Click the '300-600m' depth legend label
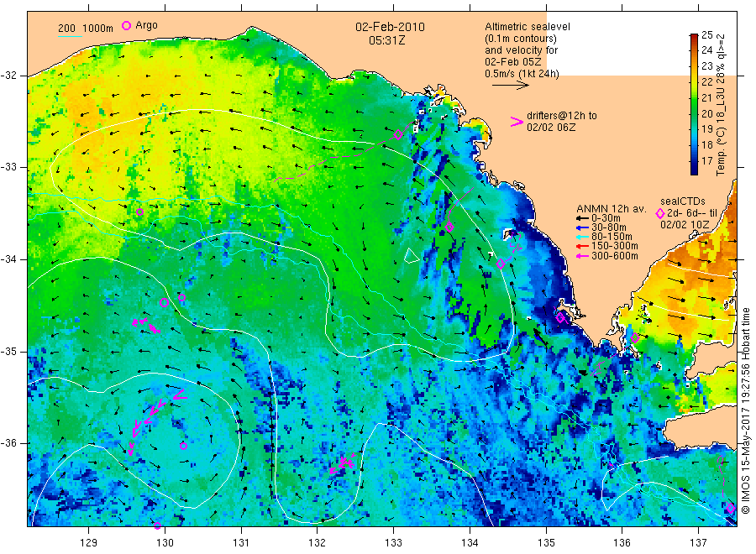Viewport: 756px width, 554px height. coord(614,256)
